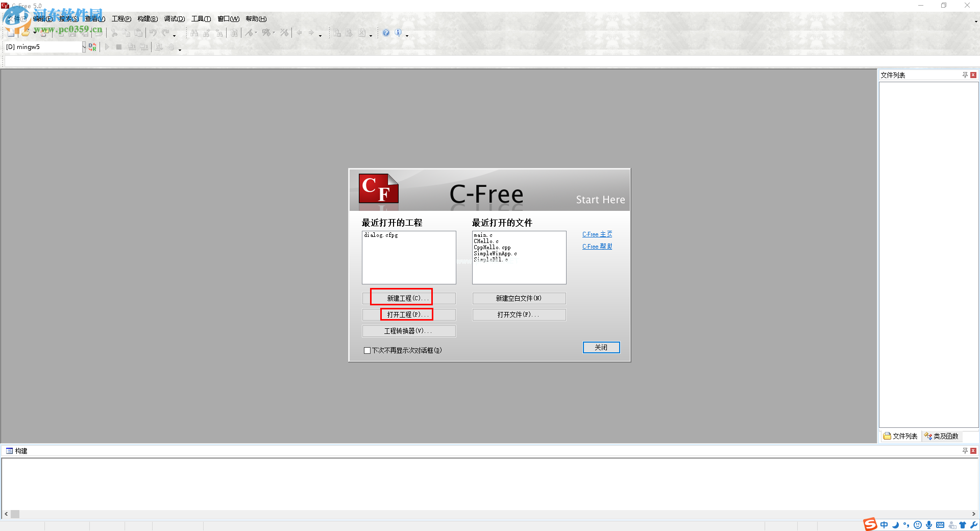Open the C-Free 主页 link
This screenshot has width=980, height=531.
pos(597,234)
